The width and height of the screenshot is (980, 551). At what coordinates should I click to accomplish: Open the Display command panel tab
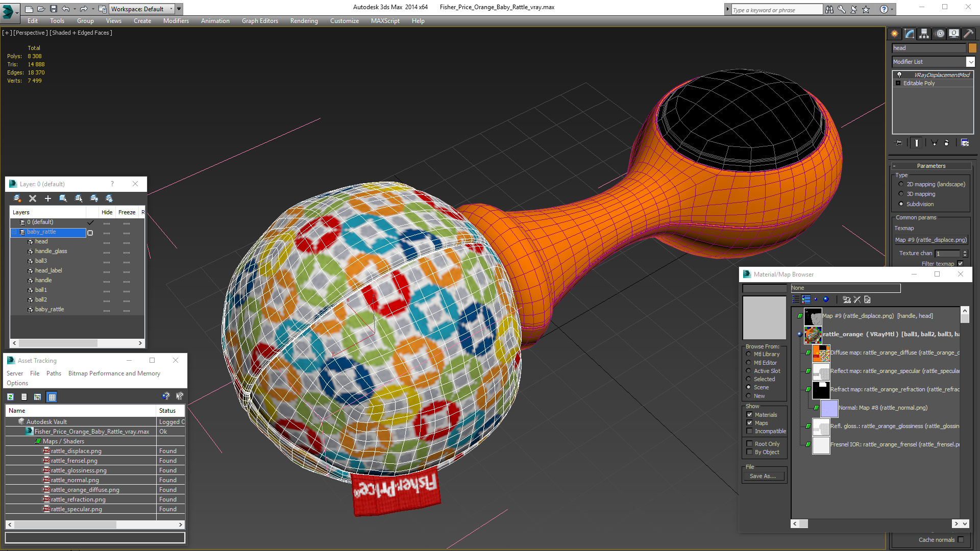(954, 34)
